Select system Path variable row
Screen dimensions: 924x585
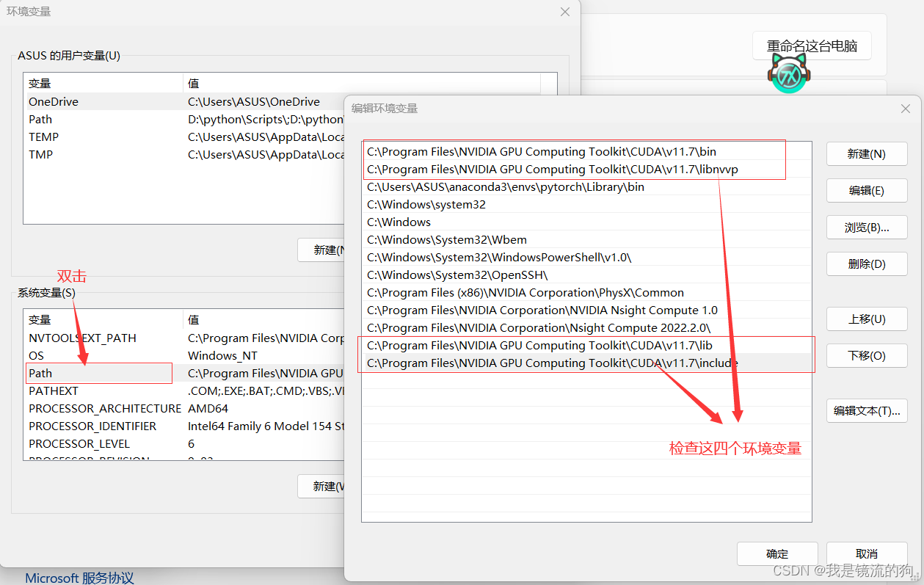(x=184, y=374)
